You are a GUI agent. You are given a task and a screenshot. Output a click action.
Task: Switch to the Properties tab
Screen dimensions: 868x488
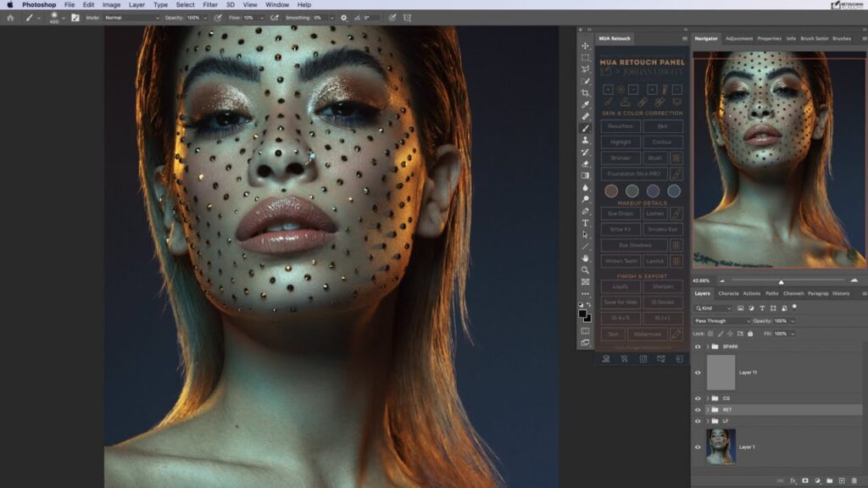(769, 39)
